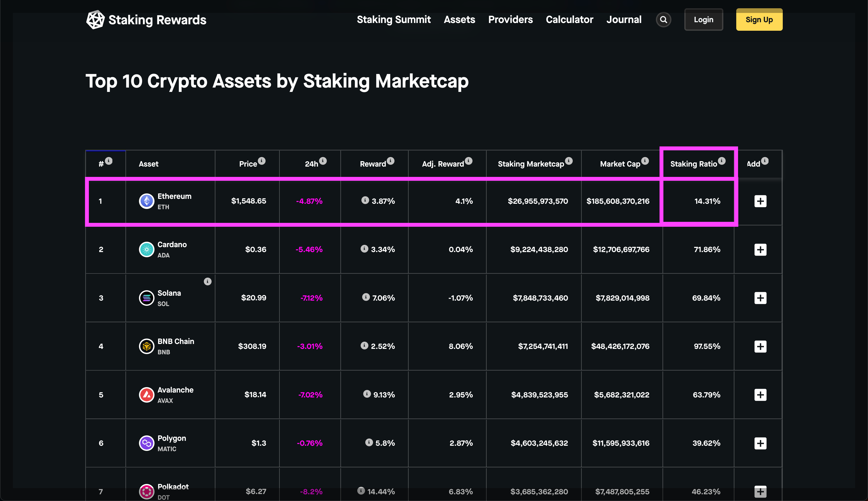
Task: Open the Staking Summit menu item
Action: tap(393, 20)
